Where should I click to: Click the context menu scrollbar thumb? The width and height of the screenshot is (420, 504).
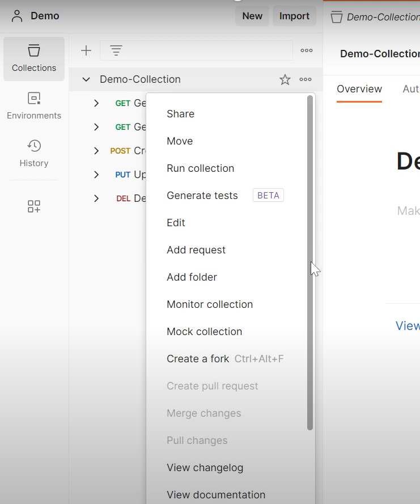pos(310,262)
